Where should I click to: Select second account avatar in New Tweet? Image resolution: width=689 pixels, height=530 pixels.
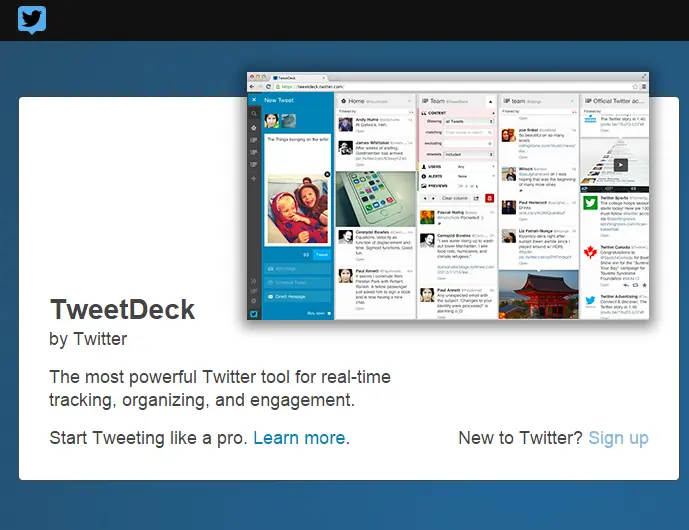click(288, 121)
